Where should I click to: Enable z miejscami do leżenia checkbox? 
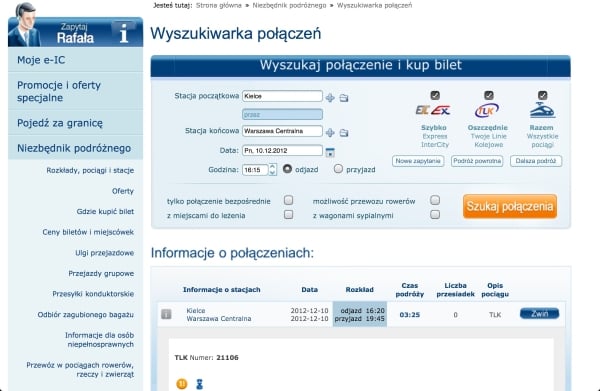click(x=289, y=214)
